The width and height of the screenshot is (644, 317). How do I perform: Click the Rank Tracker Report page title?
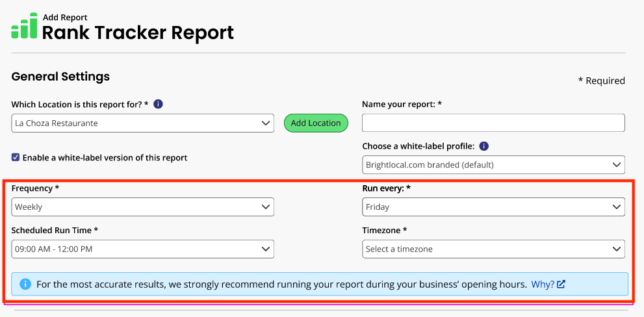pos(138,32)
